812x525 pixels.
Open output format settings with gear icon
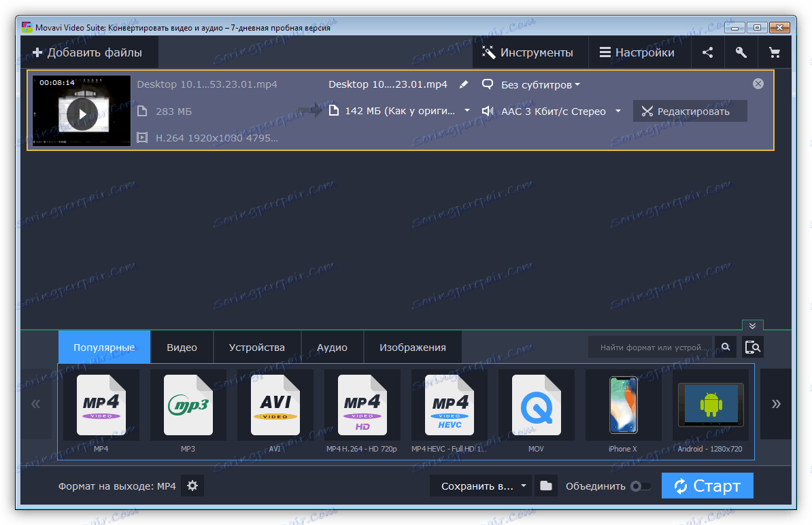point(192,486)
